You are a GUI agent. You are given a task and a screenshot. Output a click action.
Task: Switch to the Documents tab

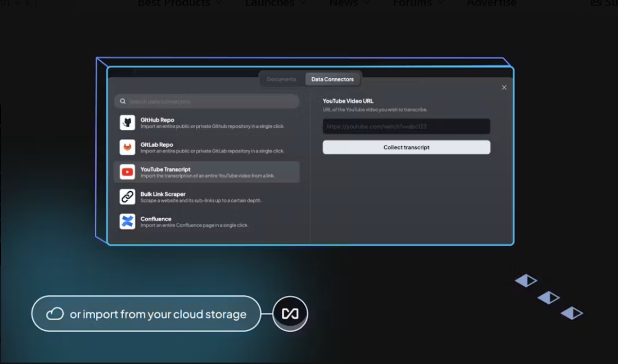[281, 79]
